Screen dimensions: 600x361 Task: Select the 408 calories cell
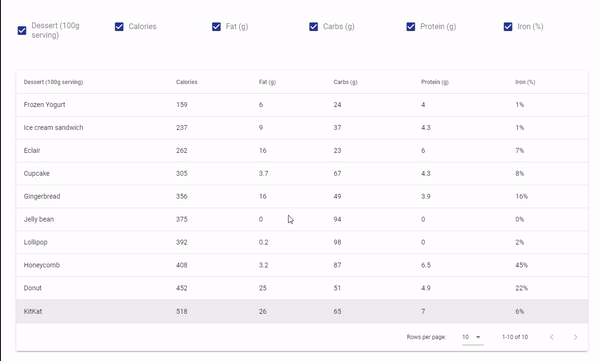point(182,265)
